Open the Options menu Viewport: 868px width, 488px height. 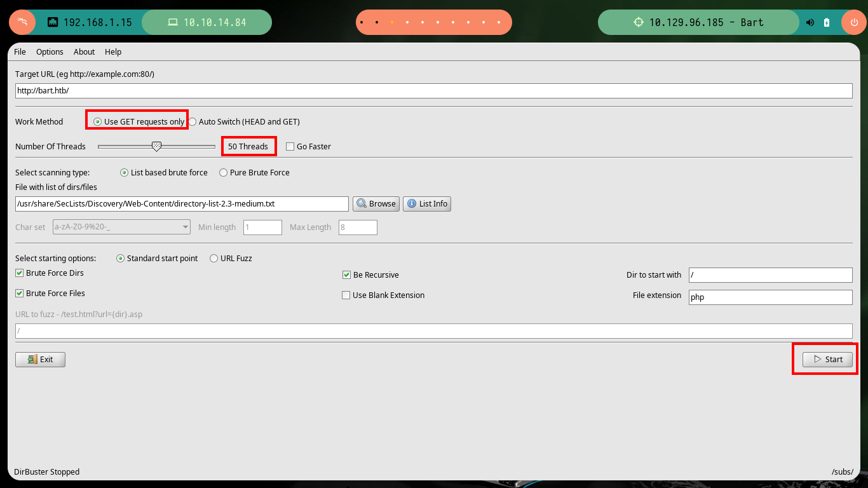50,51
